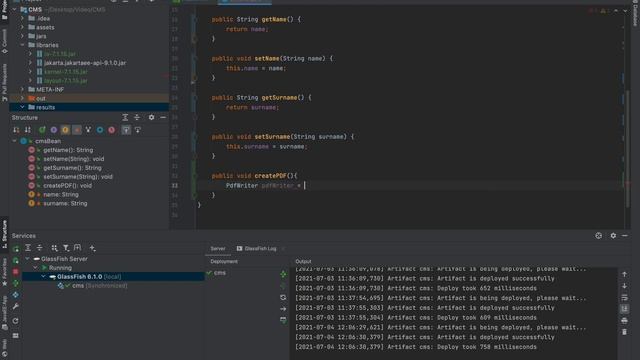Expand the out folder
Image resolution: width=640 pixels, height=360 pixels.
[22, 98]
